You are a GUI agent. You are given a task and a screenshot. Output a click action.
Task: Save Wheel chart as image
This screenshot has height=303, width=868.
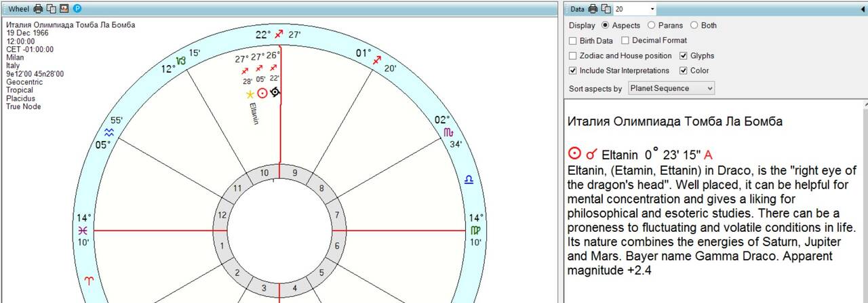tap(64, 9)
